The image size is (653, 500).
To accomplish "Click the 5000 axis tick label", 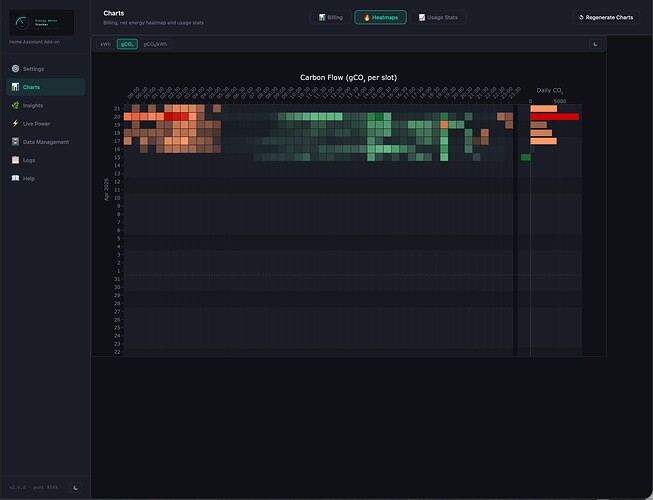I will point(560,101).
